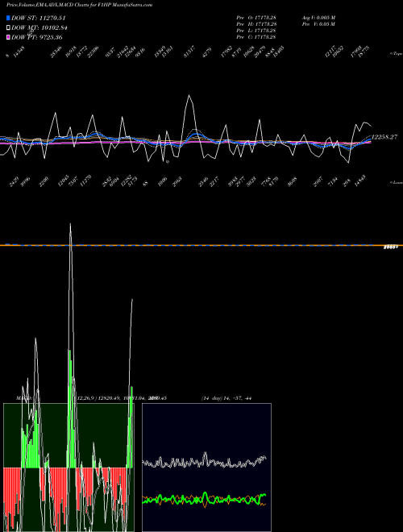Select the Pre L: 17173.28 value
403x532 pixels.
pyautogui.click(x=256, y=31)
